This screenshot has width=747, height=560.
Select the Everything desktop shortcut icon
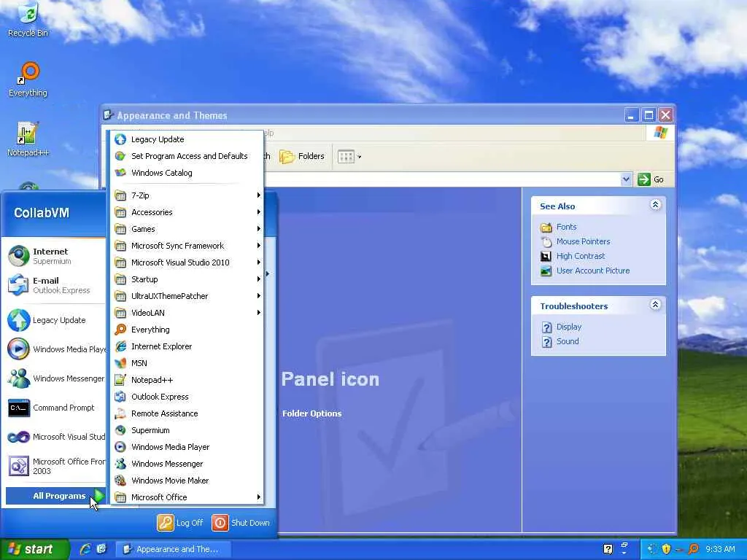tap(28, 79)
